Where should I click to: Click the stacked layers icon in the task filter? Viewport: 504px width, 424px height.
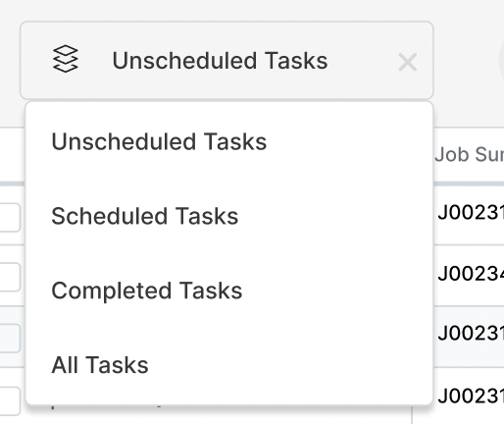point(66,58)
